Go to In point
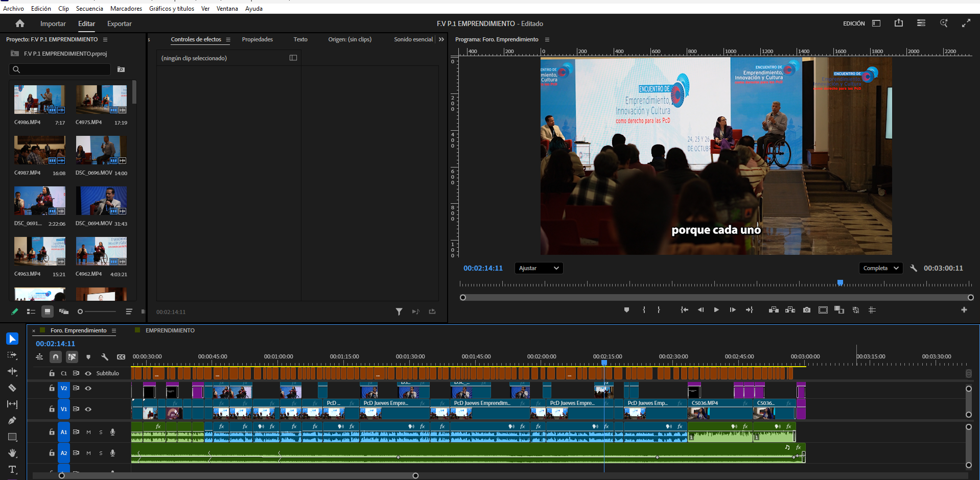Image resolution: width=980 pixels, height=480 pixels. [x=684, y=310]
